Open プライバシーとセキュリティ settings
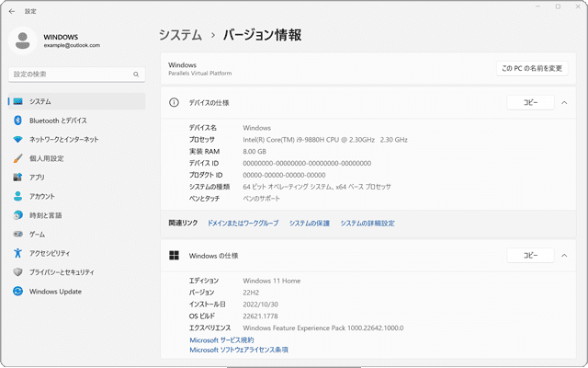This screenshot has width=588, height=368. pyautogui.click(x=77, y=272)
